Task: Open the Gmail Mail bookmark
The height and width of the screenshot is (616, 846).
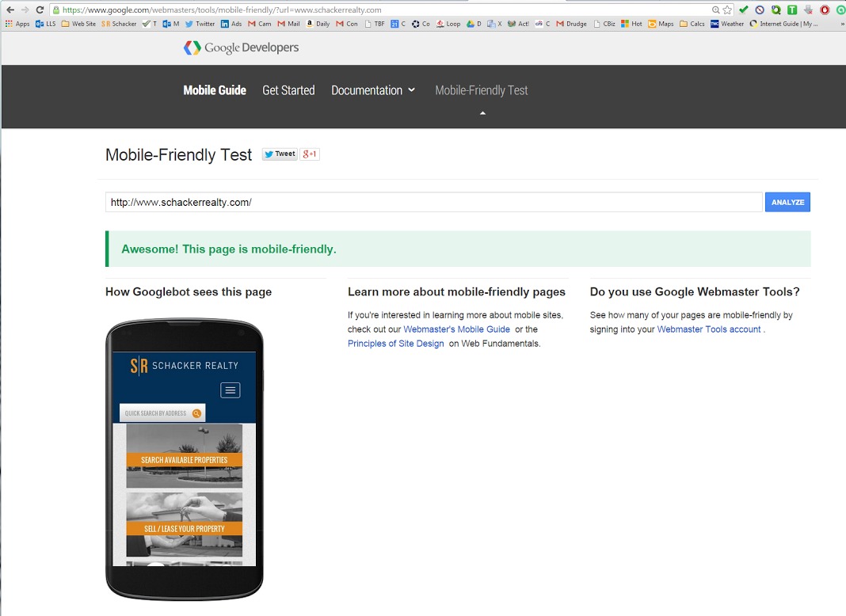Action: (288, 24)
